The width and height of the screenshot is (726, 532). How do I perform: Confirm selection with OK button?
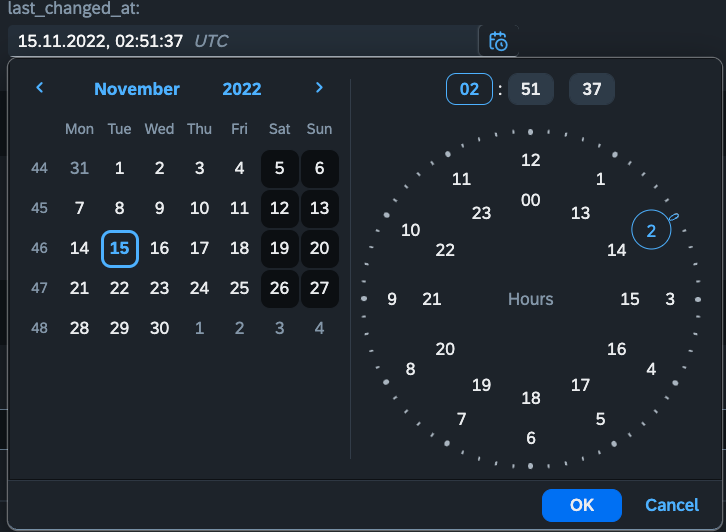[x=582, y=505]
